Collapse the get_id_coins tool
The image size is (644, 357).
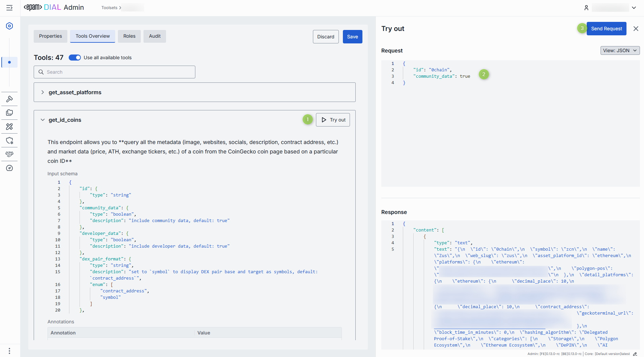point(43,120)
